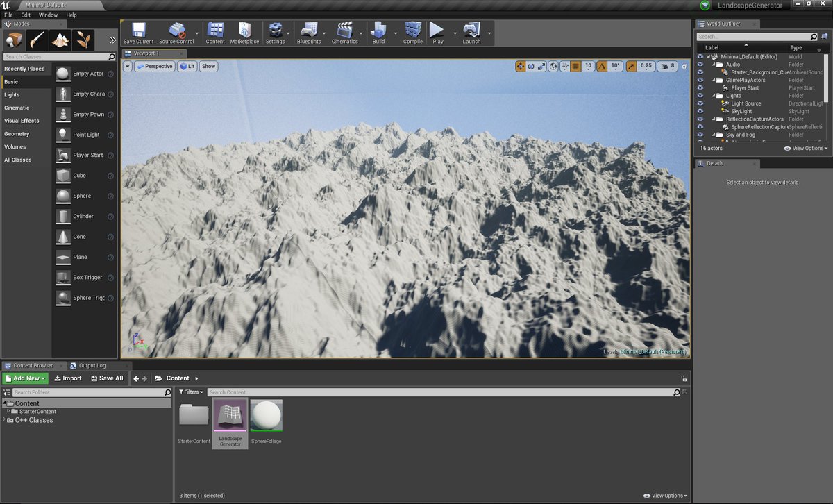Open Filters dropdown in Content Browser
The height and width of the screenshot is (504, 833).
191,392
